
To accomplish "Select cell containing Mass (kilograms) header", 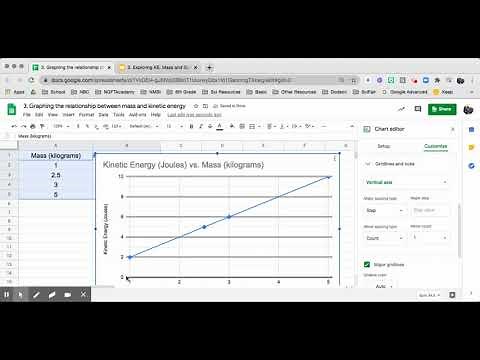I will (x=56, y=156).
